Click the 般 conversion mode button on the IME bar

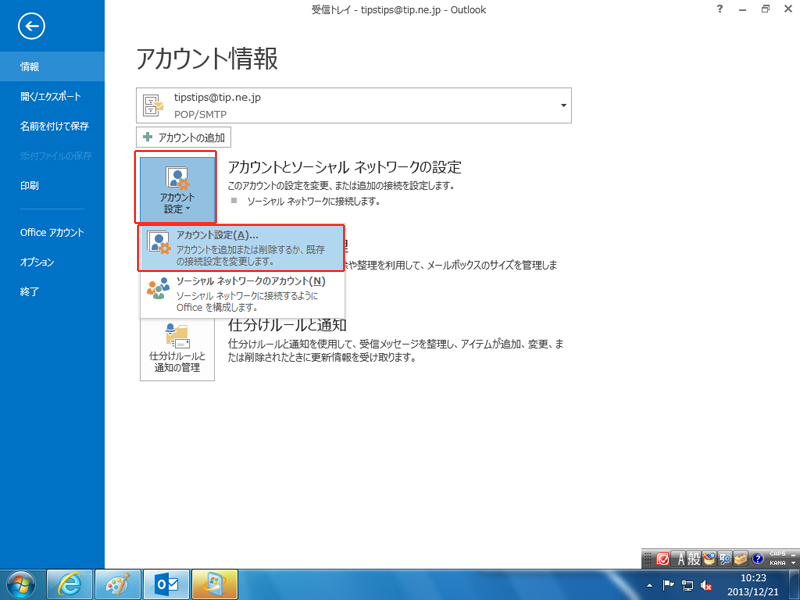pos(693,560)
